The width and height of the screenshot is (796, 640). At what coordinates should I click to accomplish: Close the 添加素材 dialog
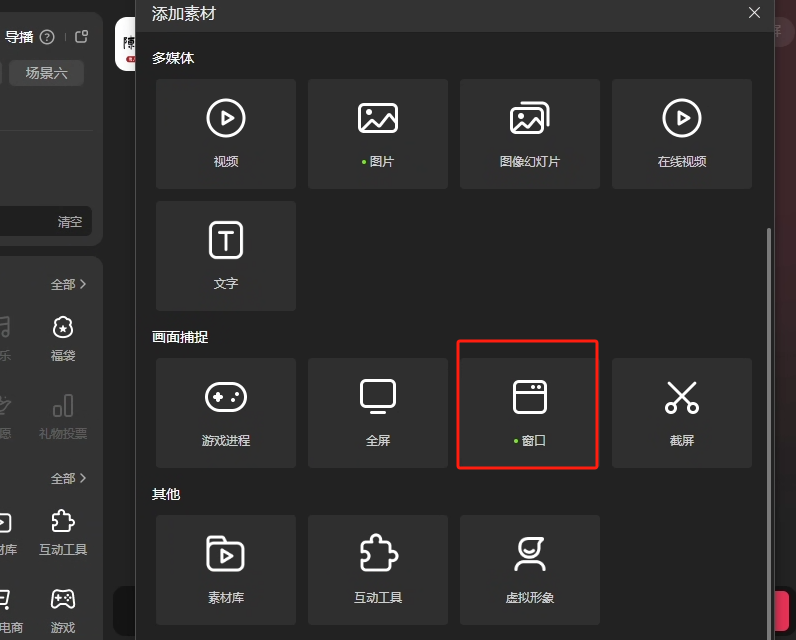754,13
